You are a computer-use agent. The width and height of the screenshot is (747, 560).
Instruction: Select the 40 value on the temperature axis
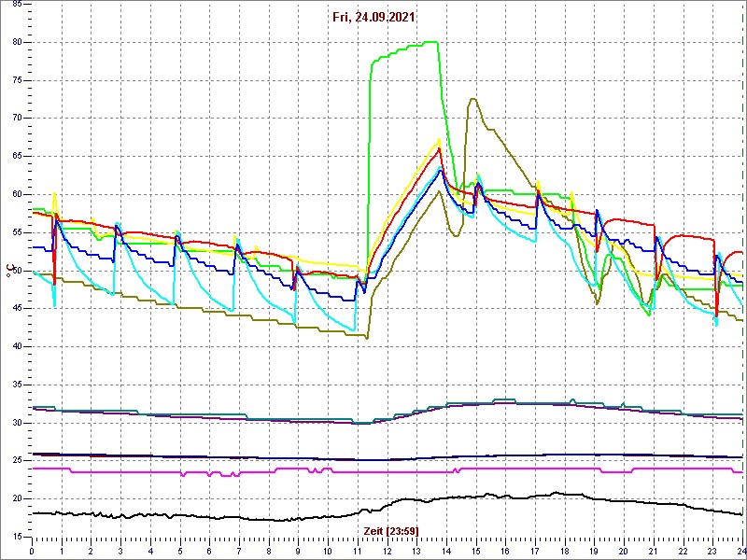[16, 347]
